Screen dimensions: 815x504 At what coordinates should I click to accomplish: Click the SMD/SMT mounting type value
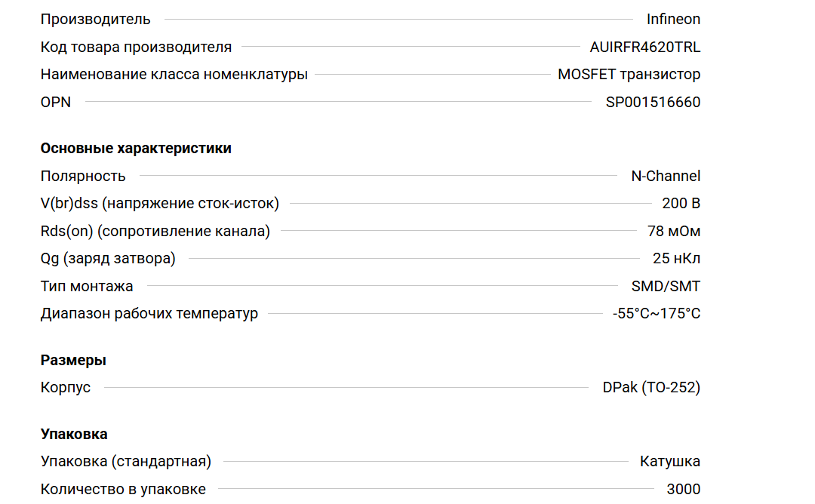[666, 286]
